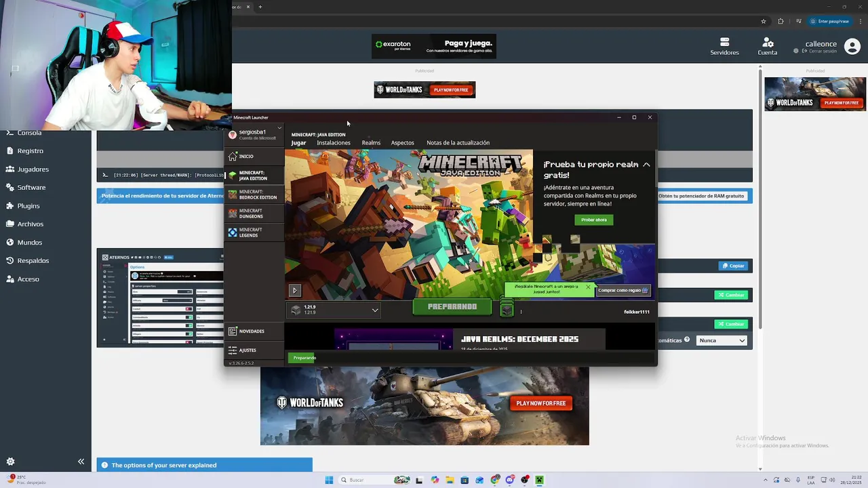The image size is (868, 488).
Task: Open the three-dot options next to skin icon
Action: 521,312
